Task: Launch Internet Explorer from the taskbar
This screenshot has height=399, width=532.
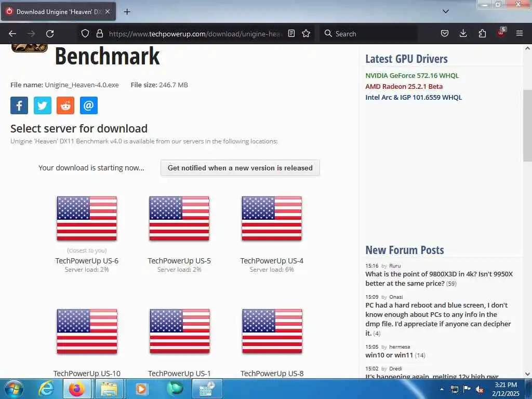Action: (46, 389)
